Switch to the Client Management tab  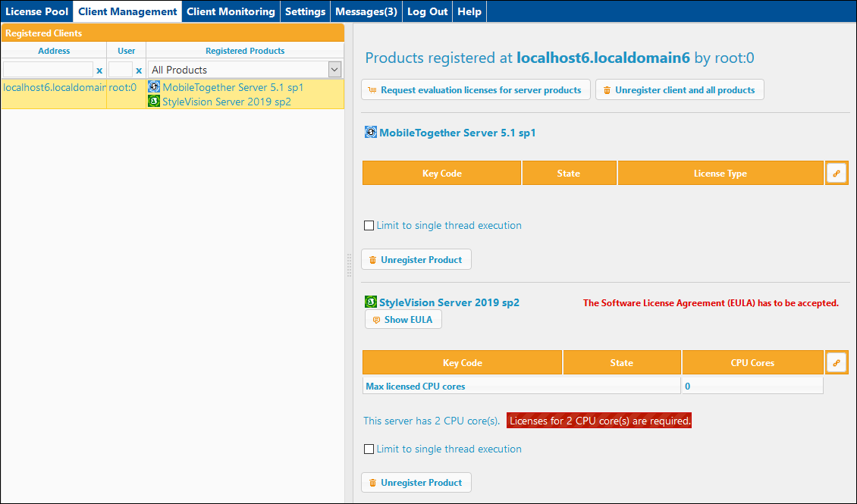tap(128, 11)
